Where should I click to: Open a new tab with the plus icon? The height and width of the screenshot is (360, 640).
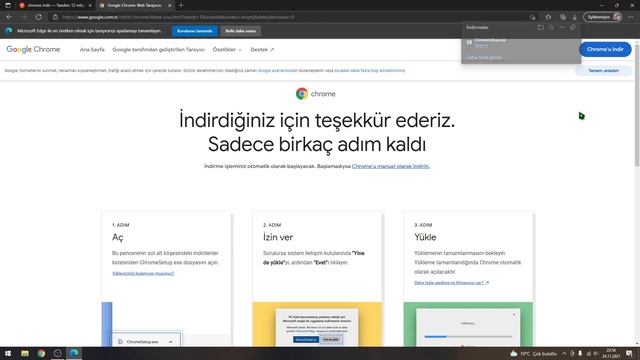click(181, 5)
